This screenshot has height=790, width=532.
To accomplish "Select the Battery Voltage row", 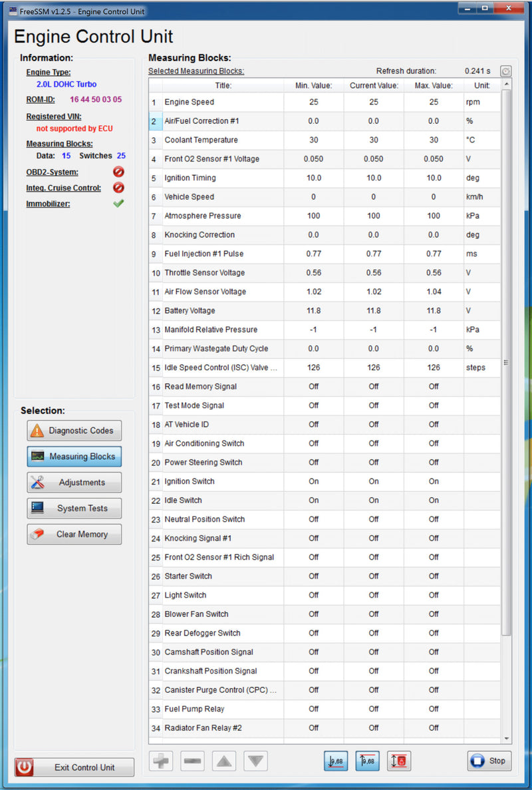I will (x=325, y=311).
